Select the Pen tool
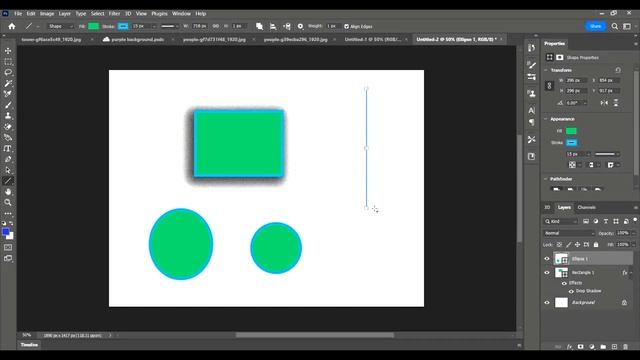640x360 pixels. coord(8,159)
